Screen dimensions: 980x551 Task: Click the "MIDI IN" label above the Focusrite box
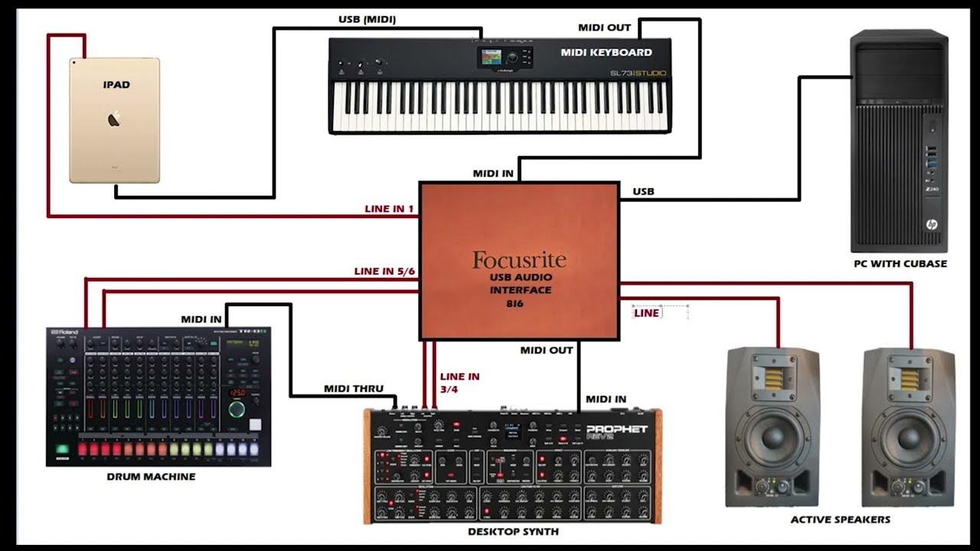coord(493,174)
